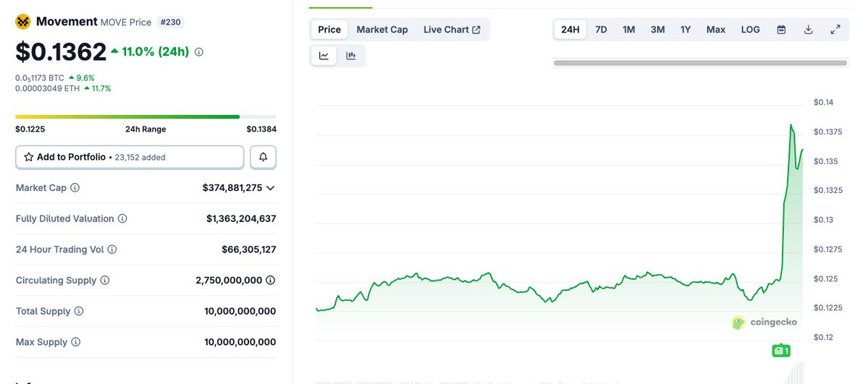Click the green news marker badge on chart
Viewport: 868px width, 384px height.
point(781,350)
